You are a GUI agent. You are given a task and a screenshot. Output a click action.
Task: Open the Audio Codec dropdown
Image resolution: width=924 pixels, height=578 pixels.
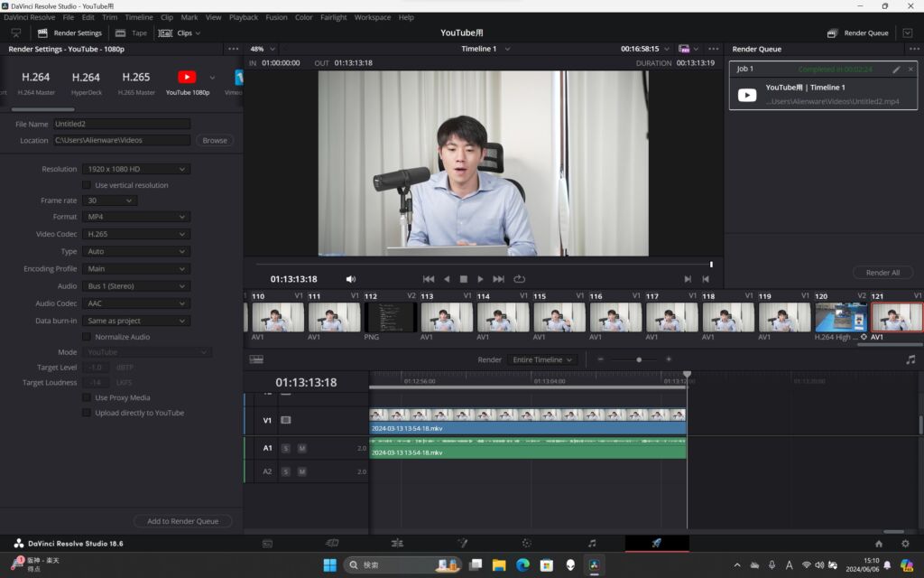point(136,303)
